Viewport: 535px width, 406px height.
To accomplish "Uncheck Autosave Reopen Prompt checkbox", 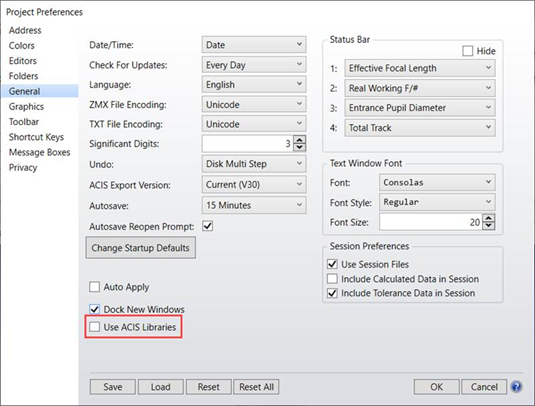I will point(207,226).
